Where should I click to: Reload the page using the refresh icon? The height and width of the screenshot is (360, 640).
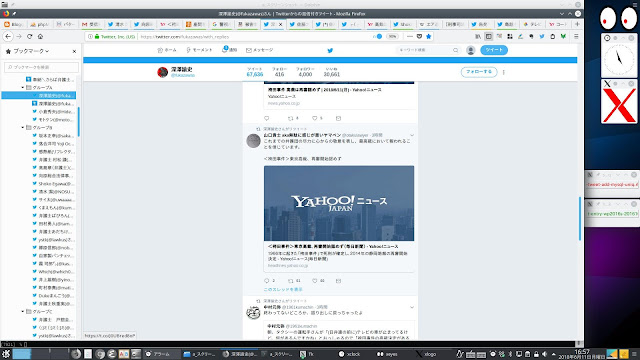coord(29,36)
